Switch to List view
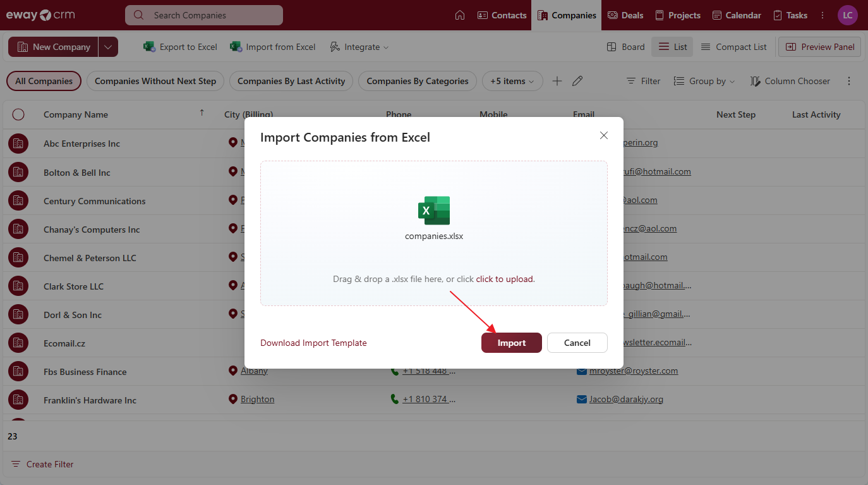The width and height of the screenshot is (868, 485). [x=672, y=47]
